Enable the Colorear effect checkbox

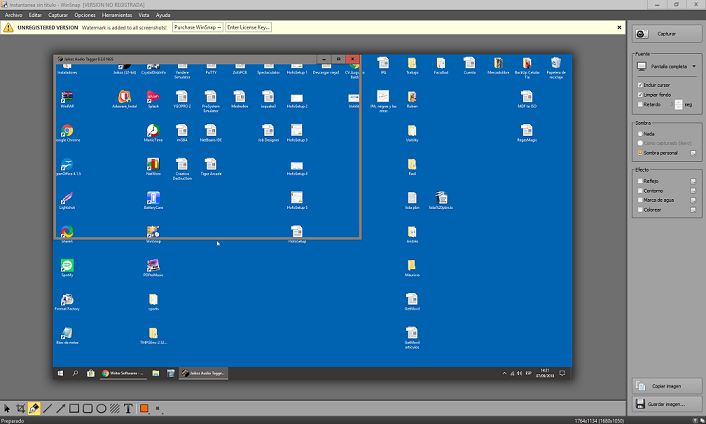pyautogui.click(x=640, y=210)
